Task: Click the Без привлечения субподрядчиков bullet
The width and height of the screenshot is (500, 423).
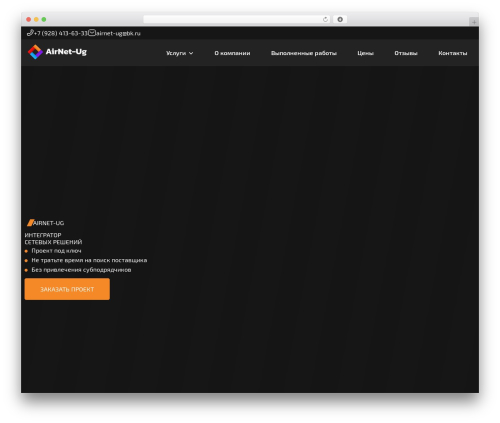Action: [x=81, y=270]
